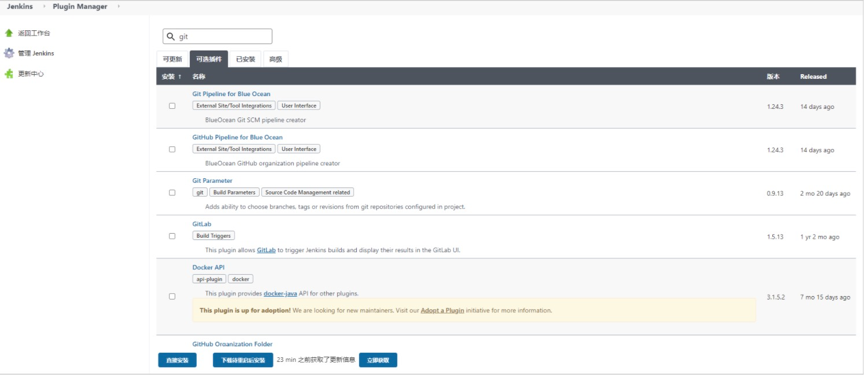Click the 直接安装 button
The height and width of the screenshot is (375, 864).
point(177,360)
